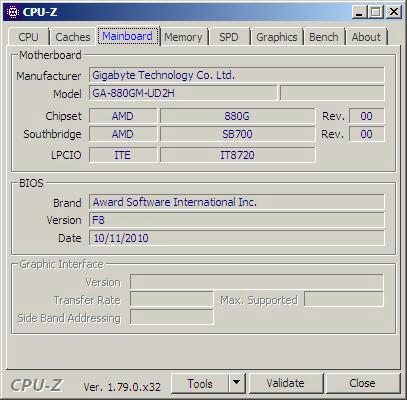Click the Chipset Rev. 00 field
The height and width of the screenshot is (400, 407).
point(367,116)
